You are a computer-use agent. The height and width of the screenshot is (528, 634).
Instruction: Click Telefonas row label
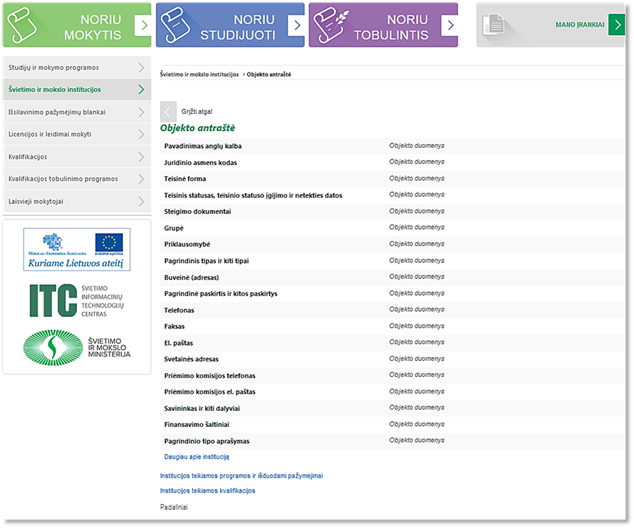point(179,310)
